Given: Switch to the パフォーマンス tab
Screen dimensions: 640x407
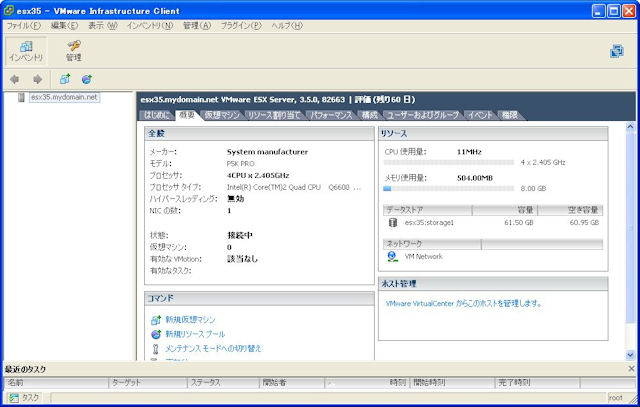Looking at the screenshot, I should [x=331, y=115].
